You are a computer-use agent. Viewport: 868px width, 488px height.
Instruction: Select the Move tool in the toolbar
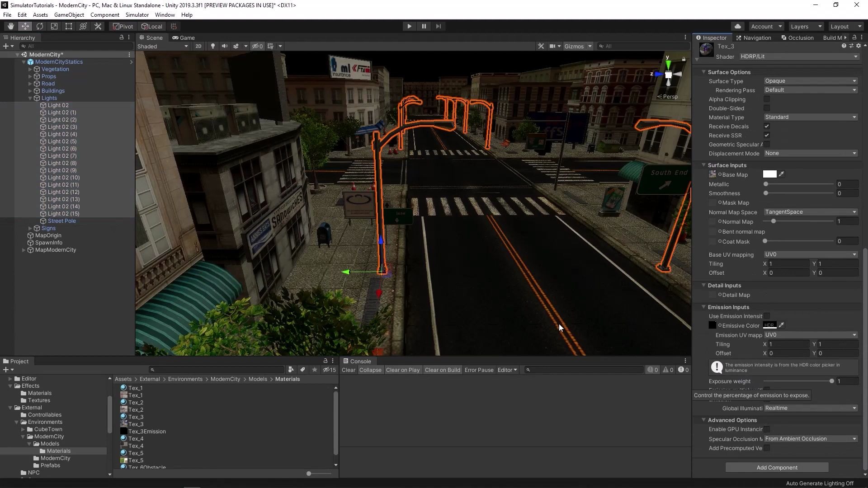[x=25, y=26]
